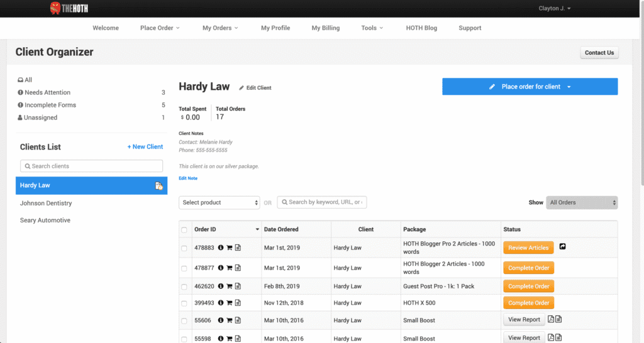Viewport: 644px width, 343px height.
Task: Click notes icon on Hardy Law client
Action: click(159, 186)
